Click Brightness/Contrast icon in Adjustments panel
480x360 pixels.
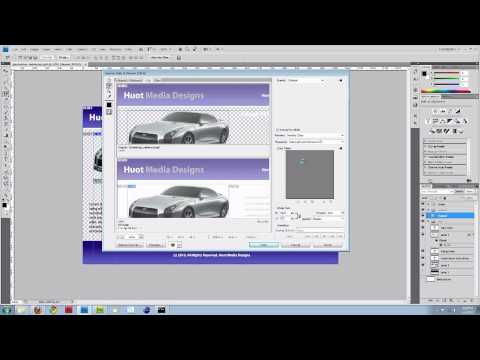point(435,111)
